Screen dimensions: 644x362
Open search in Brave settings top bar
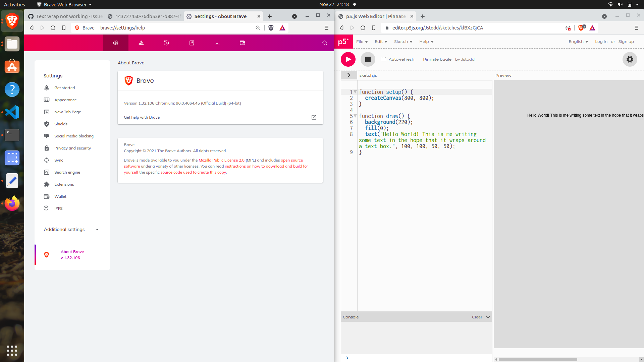pos(324,43)
